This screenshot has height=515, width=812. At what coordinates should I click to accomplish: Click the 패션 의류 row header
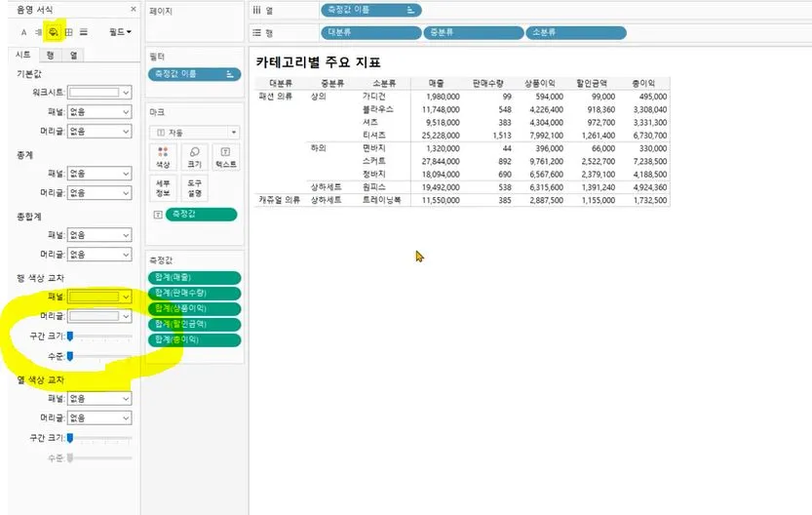coord(276,97)
